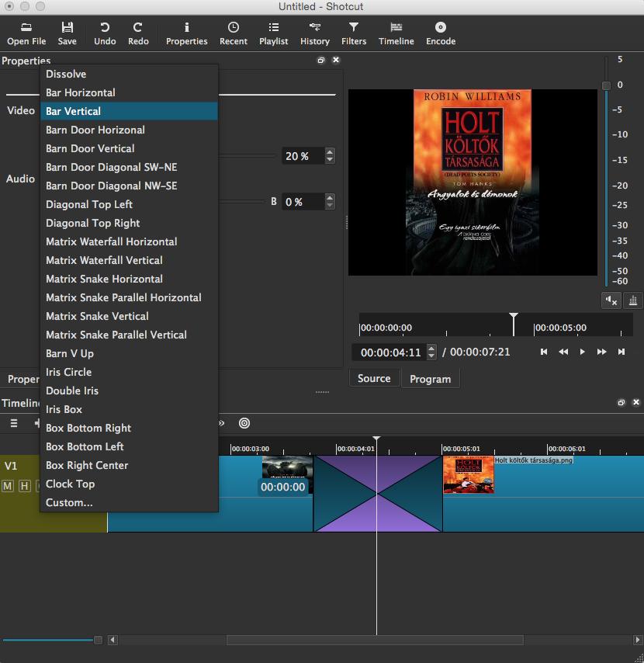644x663 pixels.
Task: Show the audio levels meter icon
Action: pyautogui.click(x=633, y=300)
